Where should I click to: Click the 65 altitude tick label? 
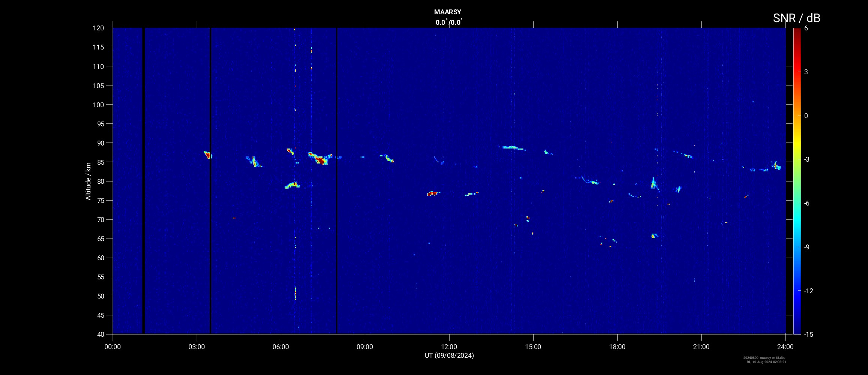[100, 238]
